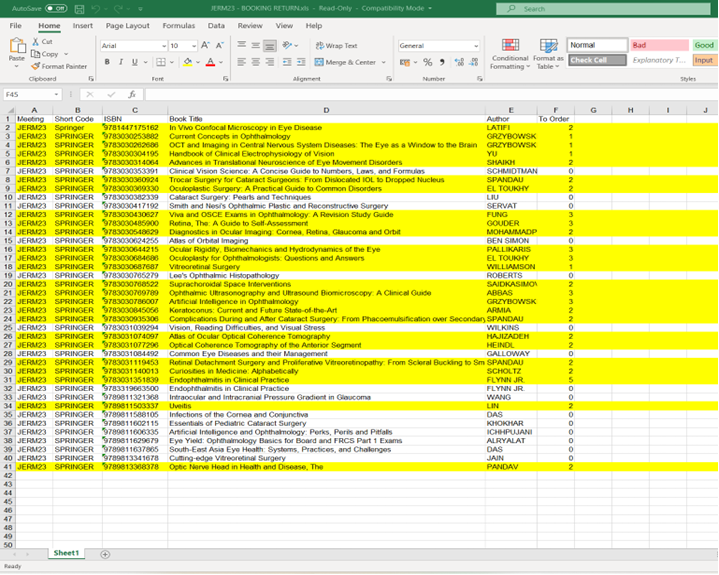Viewport: 719px width, 575px height.
Task: Click the Increase Decimal icon
Action: click(459, 62)
